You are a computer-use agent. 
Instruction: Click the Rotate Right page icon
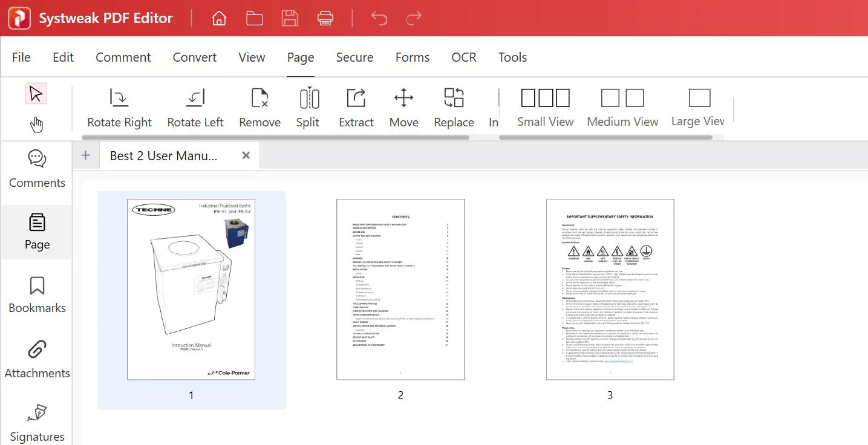coord(119,99)
